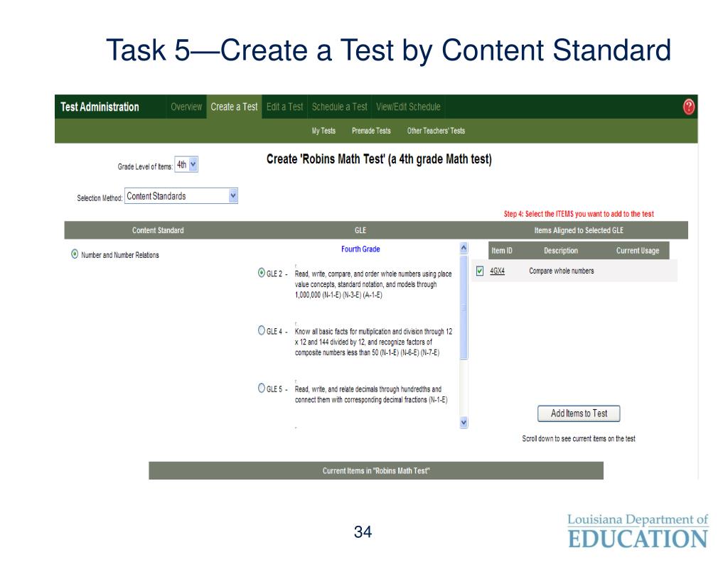Select the GLE 5 radio button
The height and width of the screenshot is (562, 728).
tap(262, 388)
